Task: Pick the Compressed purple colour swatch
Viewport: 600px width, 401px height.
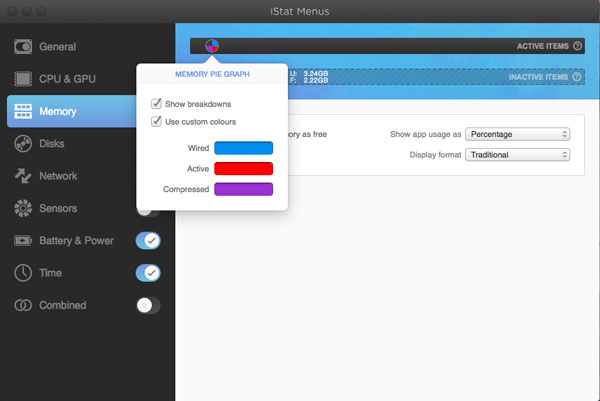Action: [244, 189]
